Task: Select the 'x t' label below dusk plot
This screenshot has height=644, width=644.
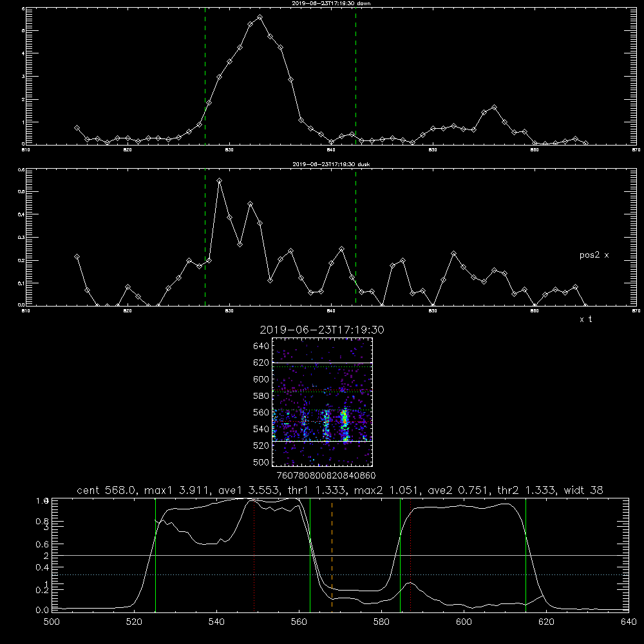Action: tap(585, 319)
